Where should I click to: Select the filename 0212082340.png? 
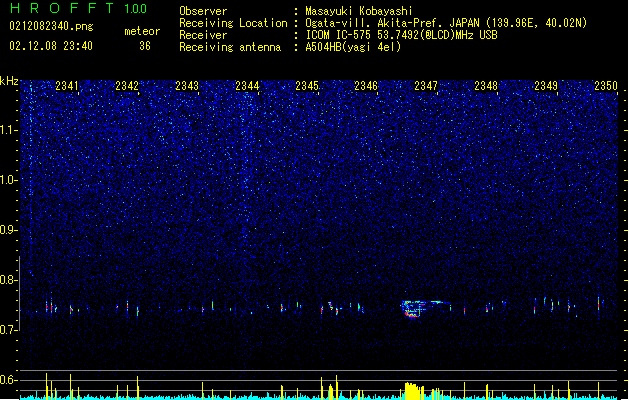(x=51, y=26)
